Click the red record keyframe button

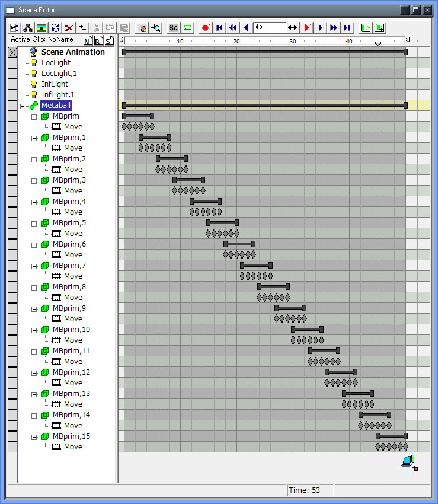click(x=205, y=28)
